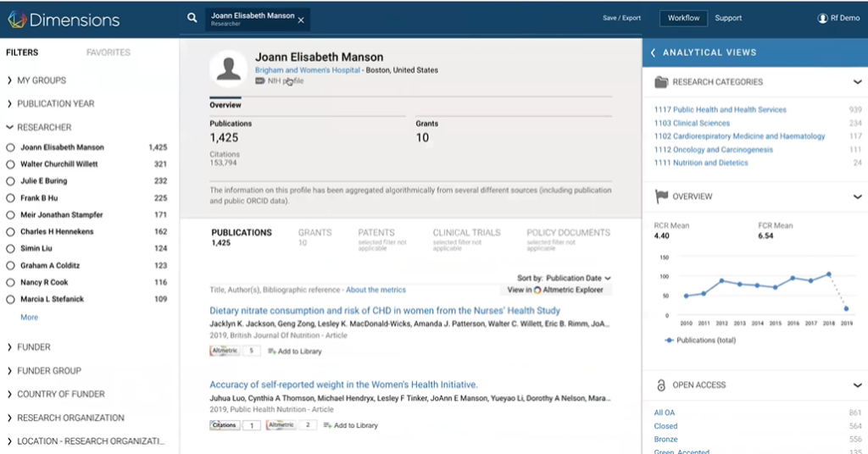Select Joann Elisabeth Manson researcher filter
Image resolution: width=868 pixels, height=454 pixels.
(x=10, y=147)
